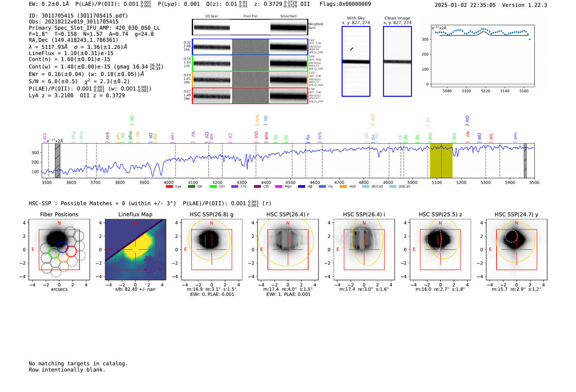Select the red-bordered 2D spectrum row

pyautogui.click(x=250, y=96)
